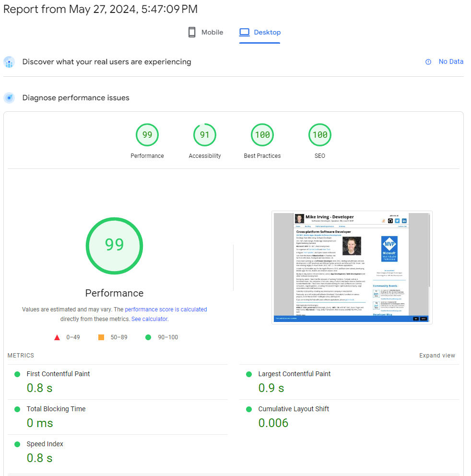Click First Contentful Paint metric label
471x476 pixels.
pos(58,374)
